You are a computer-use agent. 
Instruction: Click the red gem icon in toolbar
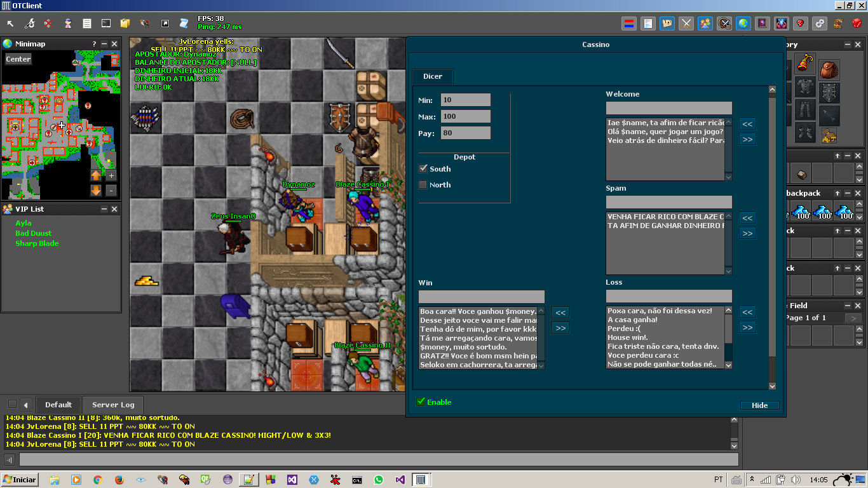pos(801,24)
